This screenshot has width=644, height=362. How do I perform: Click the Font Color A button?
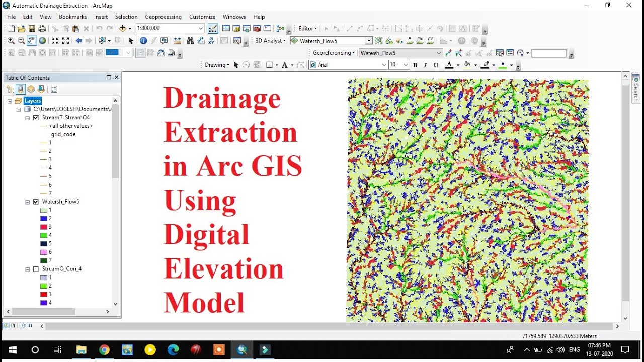(449, 65)
